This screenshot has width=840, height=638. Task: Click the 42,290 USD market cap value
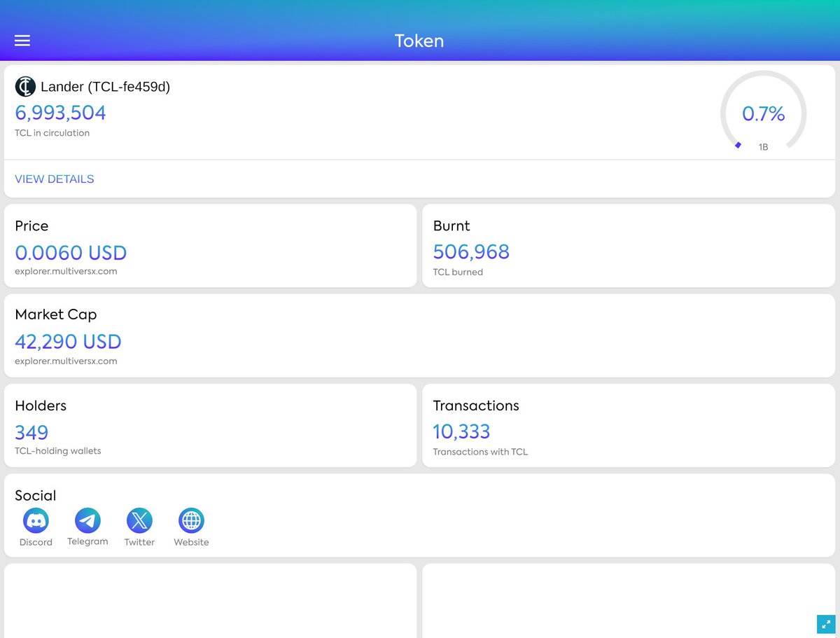pos(68,342)
